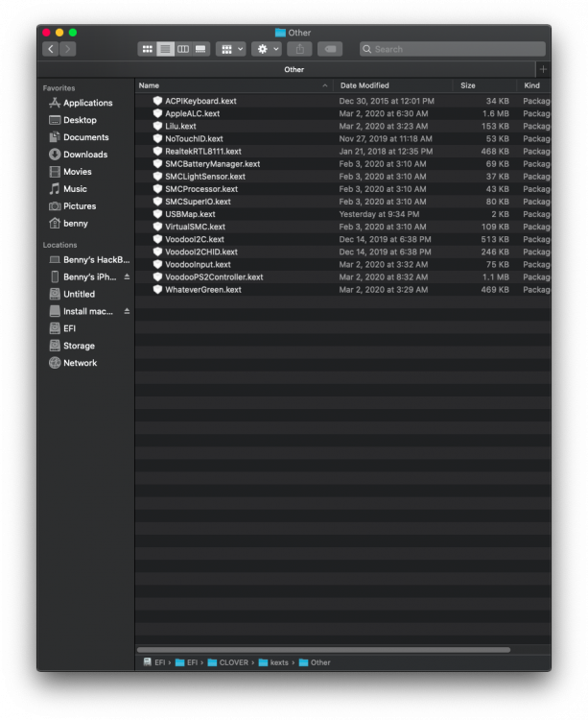
Task: Click EFI disk in path bar
Action: click(x=154, y=662)
